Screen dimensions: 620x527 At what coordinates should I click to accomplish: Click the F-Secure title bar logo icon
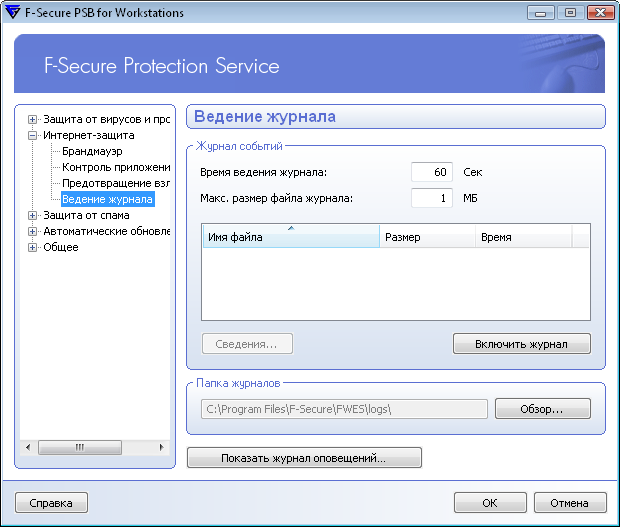[13, 12]
